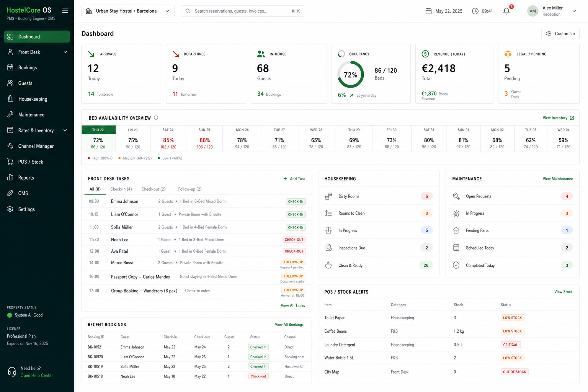Click System All Good status indicator
Screen dimensions: 588x392
[25, 315]
